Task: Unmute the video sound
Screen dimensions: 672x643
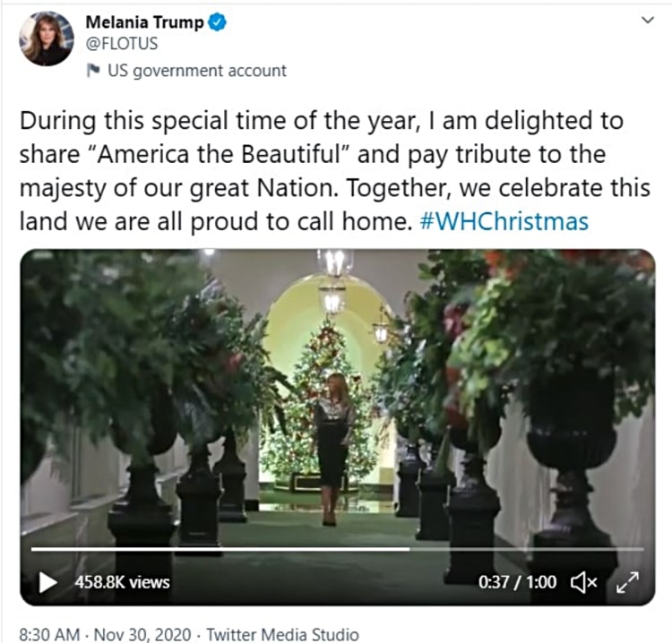Action: tap(584, 582)
